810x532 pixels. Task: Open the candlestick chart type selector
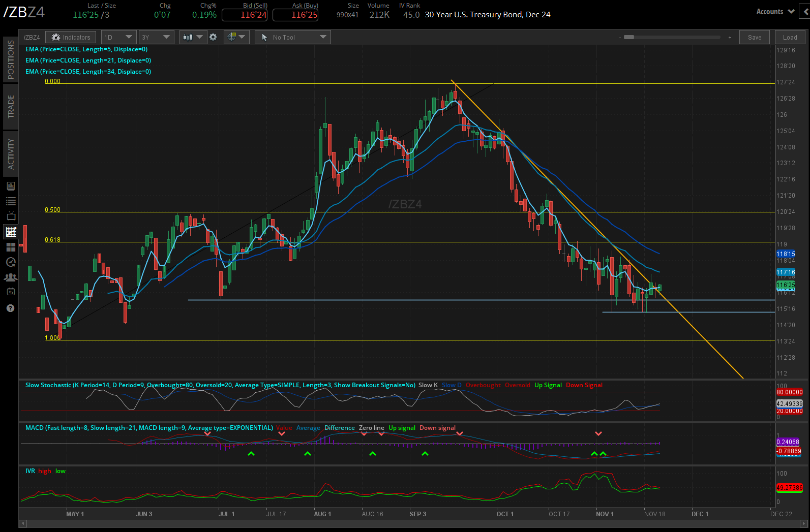193,37
